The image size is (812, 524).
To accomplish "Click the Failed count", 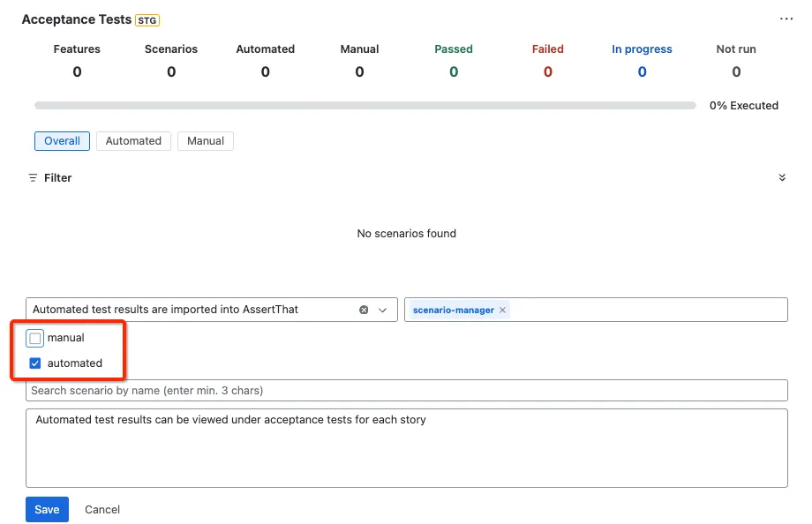I will [x=548, y=72].
